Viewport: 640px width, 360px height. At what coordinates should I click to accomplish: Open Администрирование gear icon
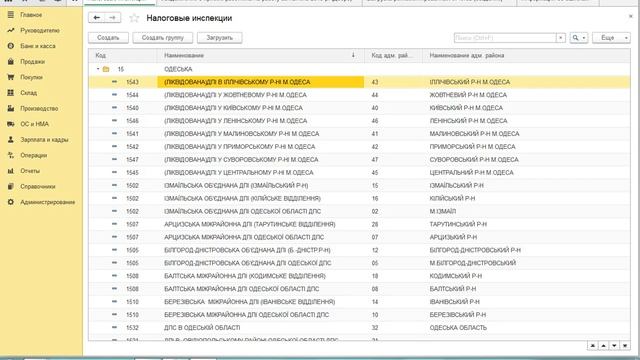pos(11,202)
